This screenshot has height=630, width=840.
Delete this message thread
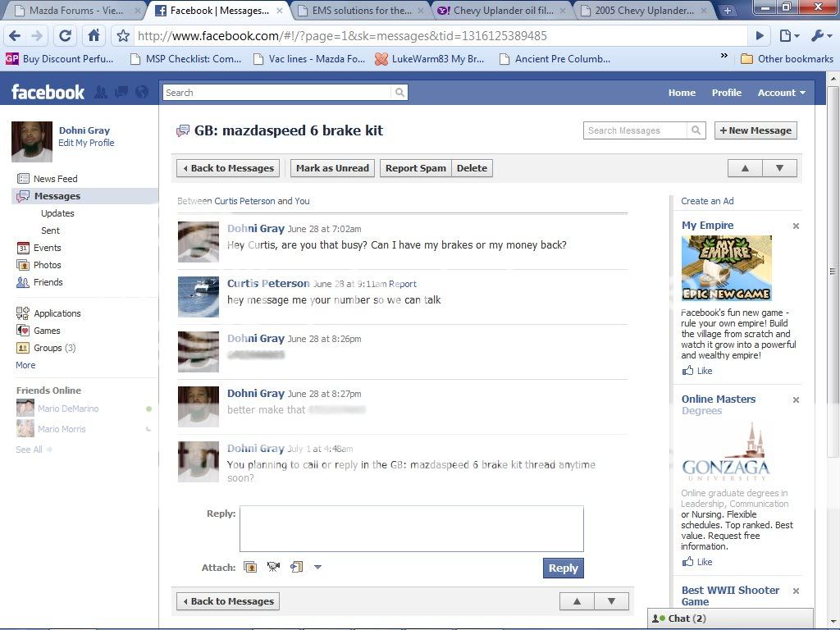point(472,168)
